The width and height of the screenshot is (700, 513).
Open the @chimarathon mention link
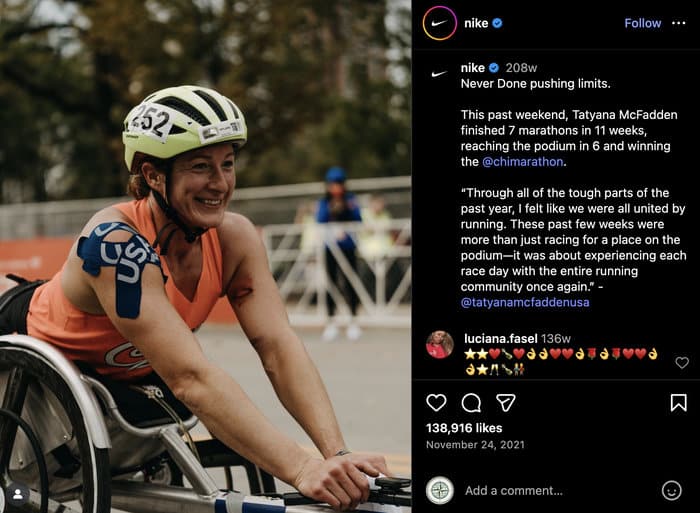click(524, 161)
